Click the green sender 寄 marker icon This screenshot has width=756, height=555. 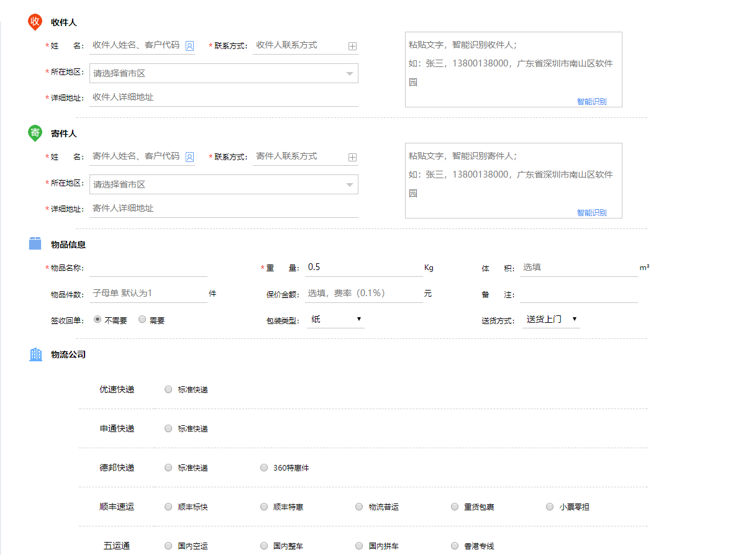pos(35,133)
